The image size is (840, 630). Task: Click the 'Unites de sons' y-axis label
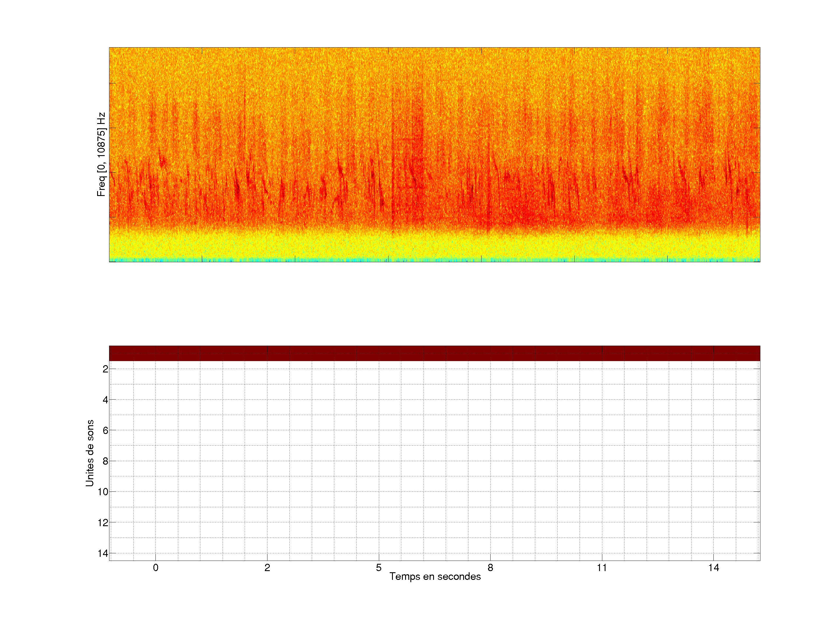point(90,453)
